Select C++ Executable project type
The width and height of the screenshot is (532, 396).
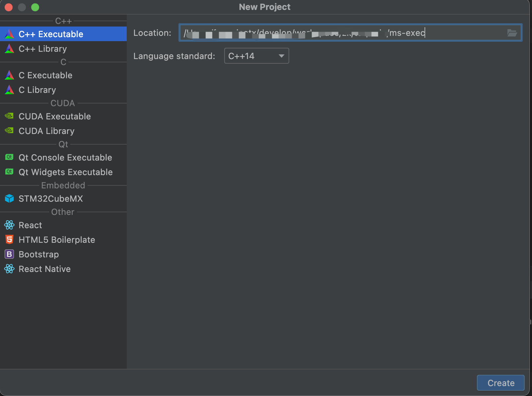coord(63,34)
